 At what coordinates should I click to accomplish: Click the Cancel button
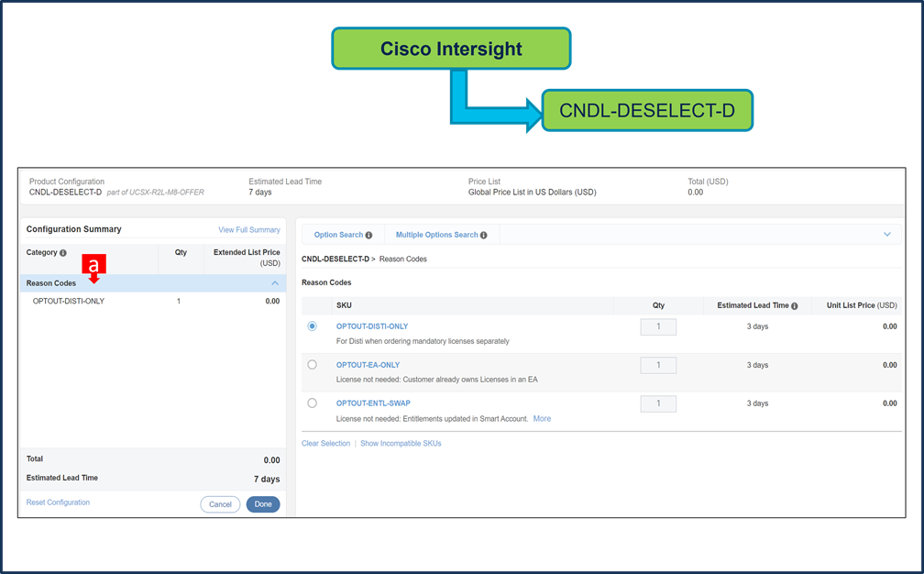(x=220, y=504)
